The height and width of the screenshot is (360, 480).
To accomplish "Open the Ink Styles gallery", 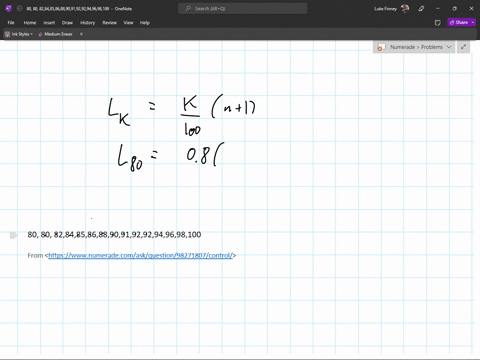I will (19, 34).
